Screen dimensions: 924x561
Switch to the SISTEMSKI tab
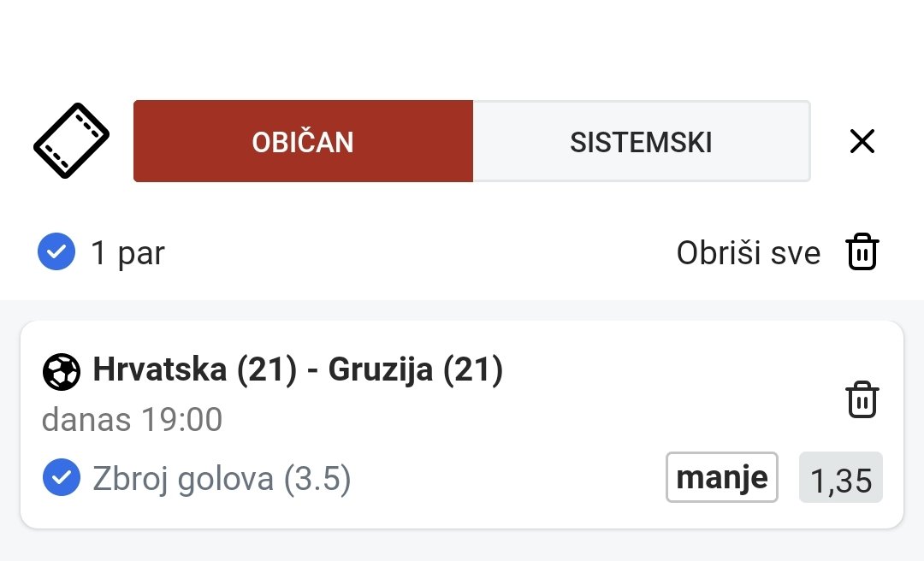(x=642, y=141)
